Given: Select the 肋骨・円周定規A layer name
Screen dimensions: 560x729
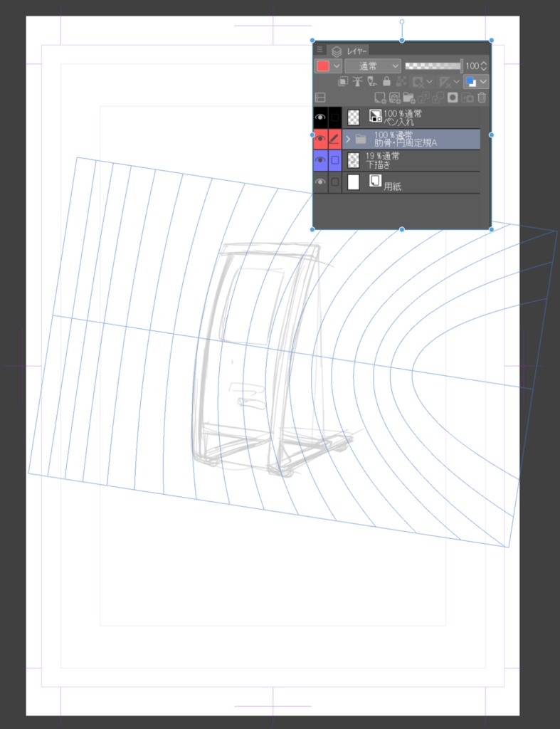Looking at the screenshot, I should 406,142.
